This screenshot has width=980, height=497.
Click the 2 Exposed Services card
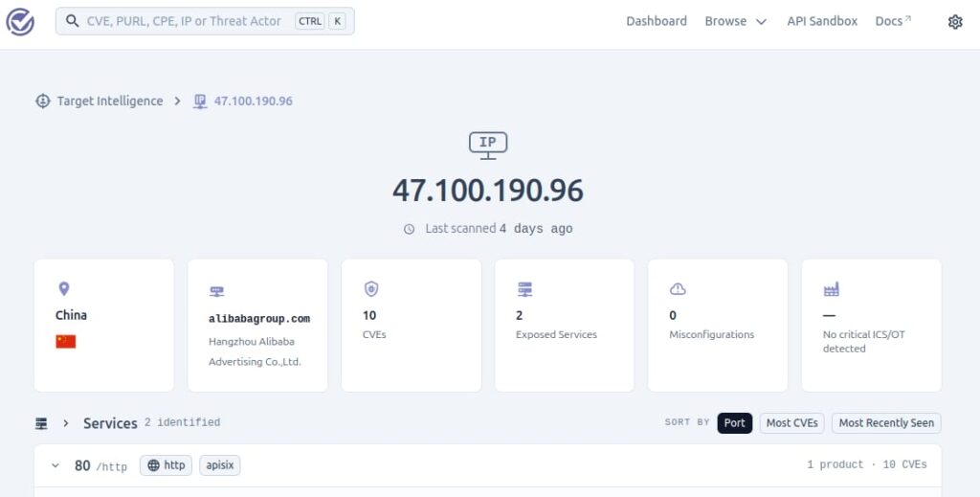[x=565, y=326]
